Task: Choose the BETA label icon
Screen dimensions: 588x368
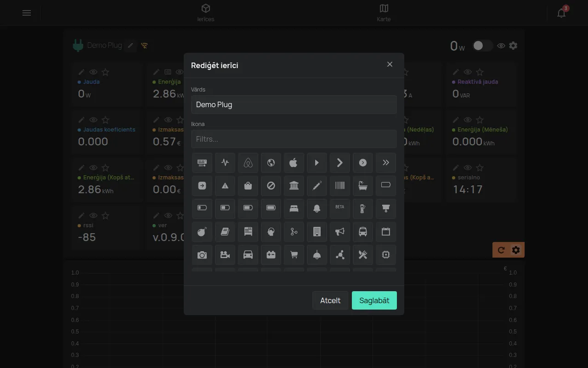Action: coord(340,208)
